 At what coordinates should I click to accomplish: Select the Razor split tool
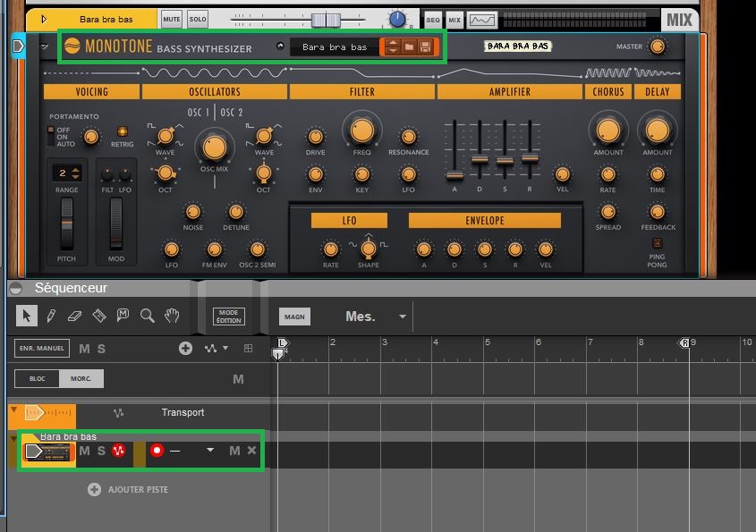click(98, 315)
